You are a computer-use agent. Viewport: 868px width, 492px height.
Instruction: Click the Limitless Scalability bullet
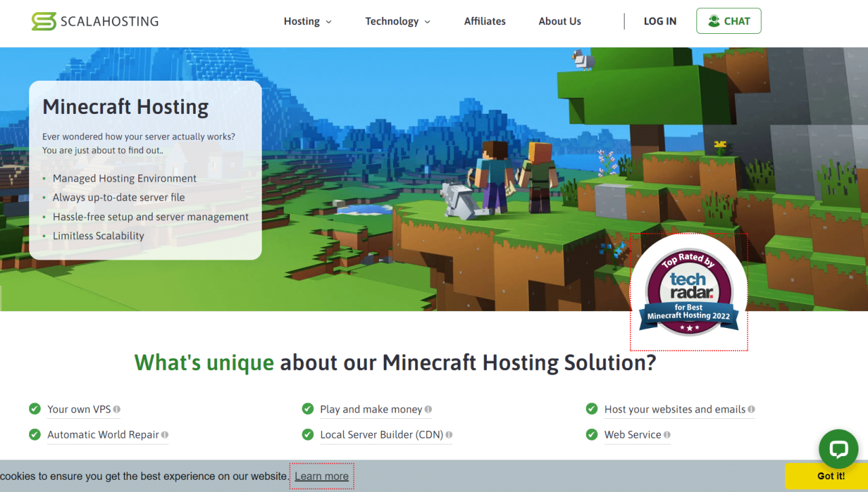98,236
